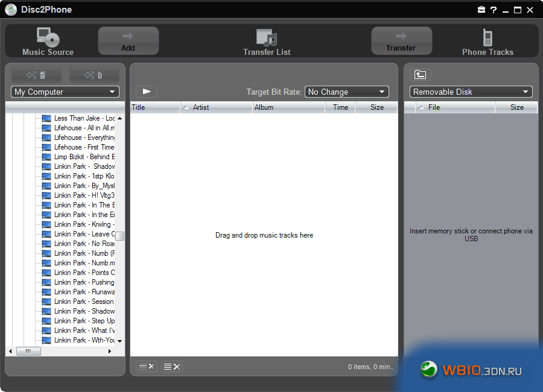The image size is (543, 392).
Task: Open the Music Source section
Action: pos(48,41)
